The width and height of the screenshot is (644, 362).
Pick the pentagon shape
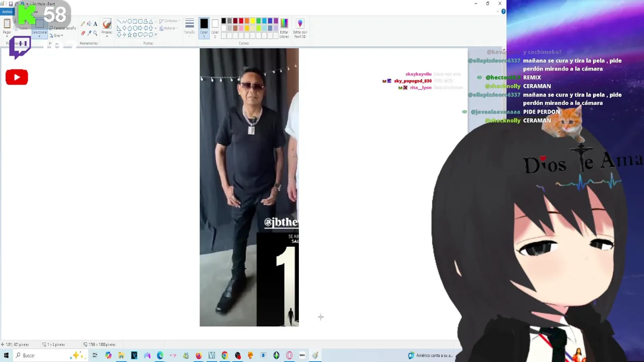tap(129, 28)
